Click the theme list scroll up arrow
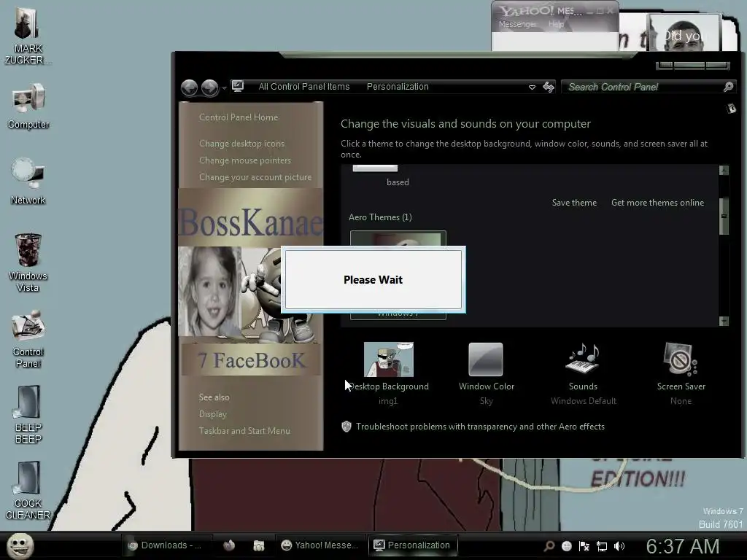The width and height of the screenshot is (747, 560). click(x=724, y=170)
